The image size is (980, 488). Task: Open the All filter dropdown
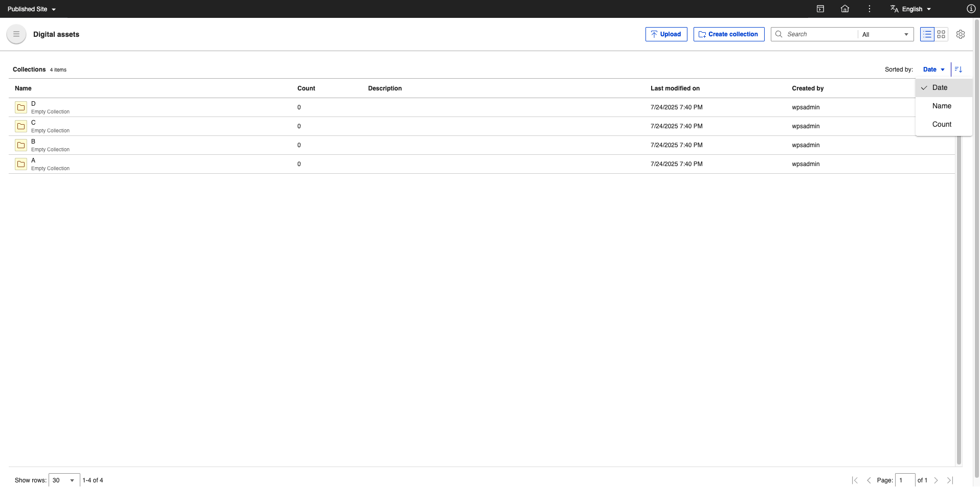coord(885,34)
